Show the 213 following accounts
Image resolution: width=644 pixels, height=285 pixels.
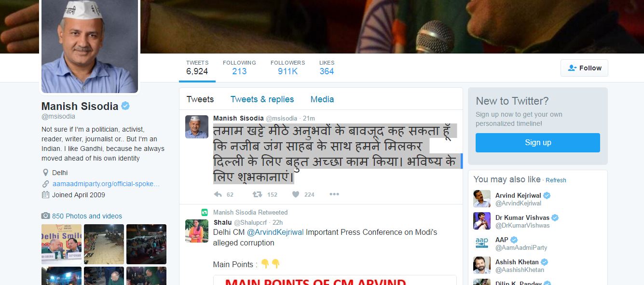pos(239,67)
